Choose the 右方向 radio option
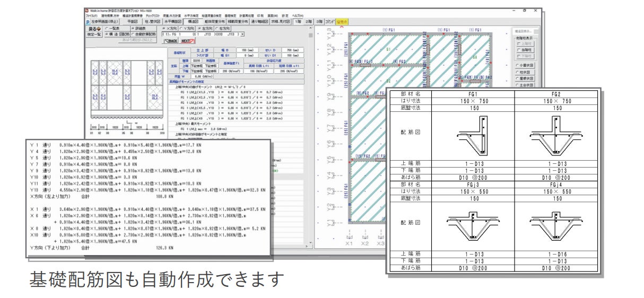The height and width of the screenshot is (298, 644). tap(223, 28)
